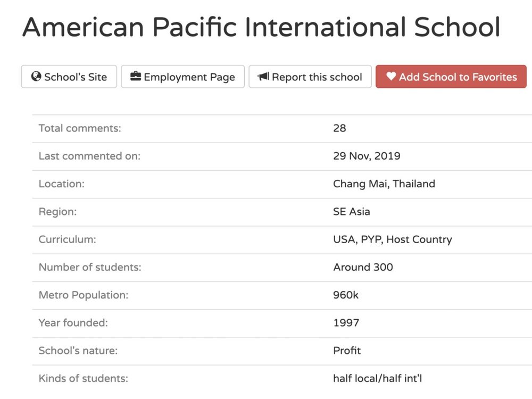Click the total comments value 28
Image resolution: width=532 pixels, height=399 pixels.
click(339, 128)
